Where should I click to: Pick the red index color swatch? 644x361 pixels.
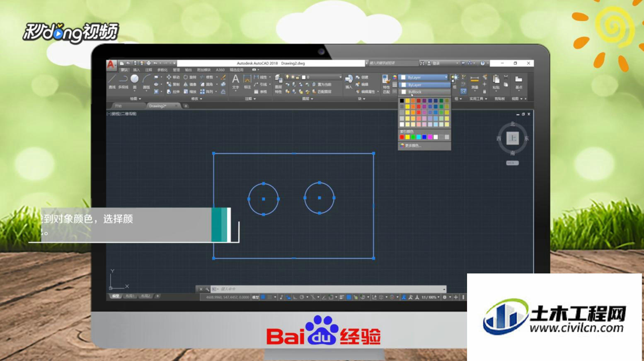point(402,137)
